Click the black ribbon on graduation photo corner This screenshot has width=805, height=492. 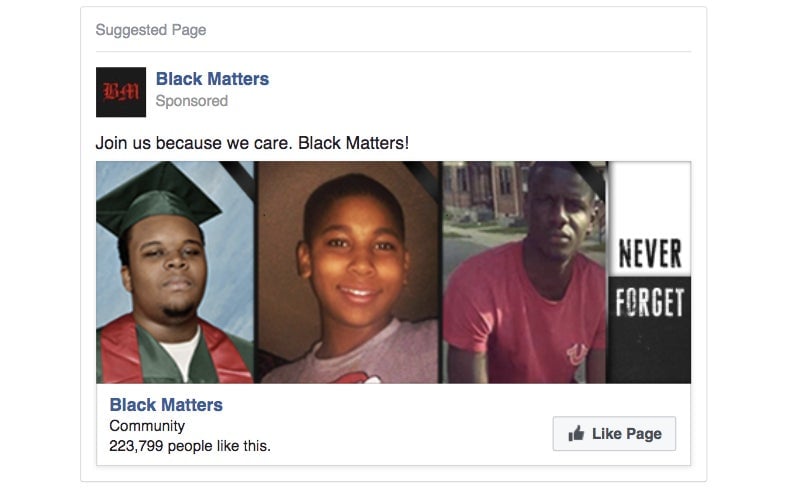[238, 178]
